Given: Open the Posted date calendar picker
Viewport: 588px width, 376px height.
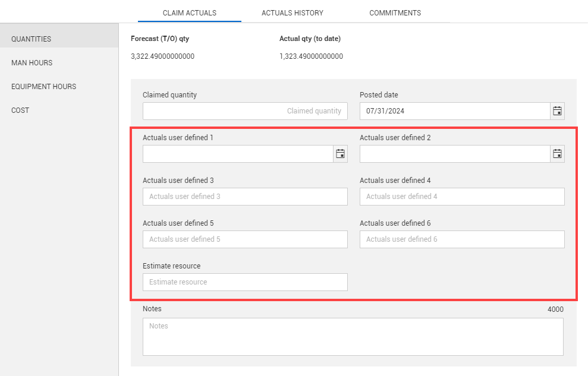Looking at the screenshot, I should (557, 111).
